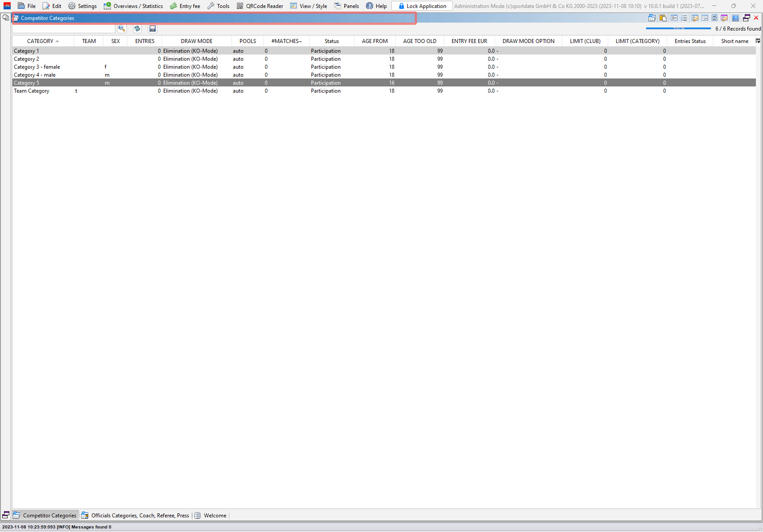The height and width of the screenshot is (532, 763).
Task: Click the numbered list icon in panel toolbar
Action: coord(684,18)
